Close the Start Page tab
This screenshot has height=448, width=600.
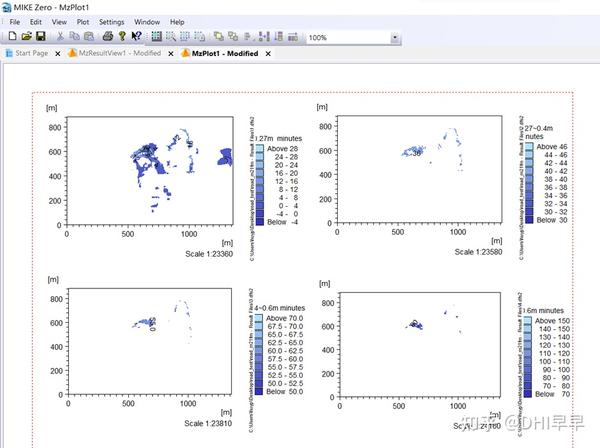click(58, 54)
